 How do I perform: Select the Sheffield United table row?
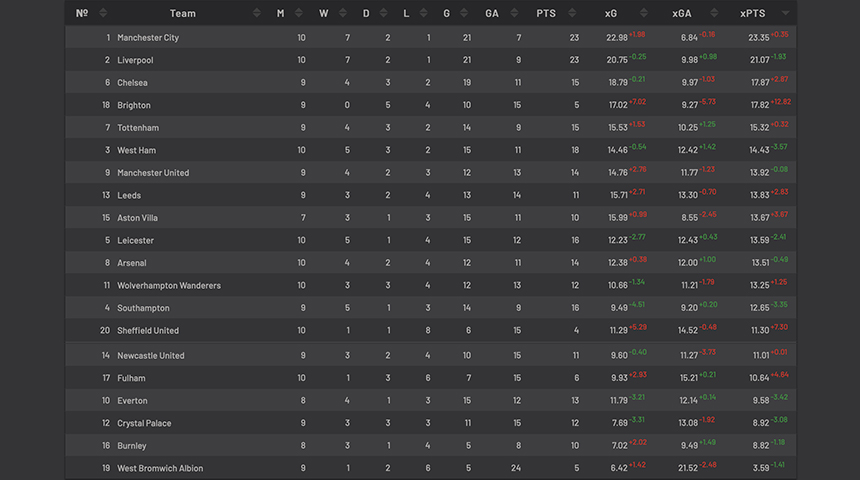coord(431,330)
